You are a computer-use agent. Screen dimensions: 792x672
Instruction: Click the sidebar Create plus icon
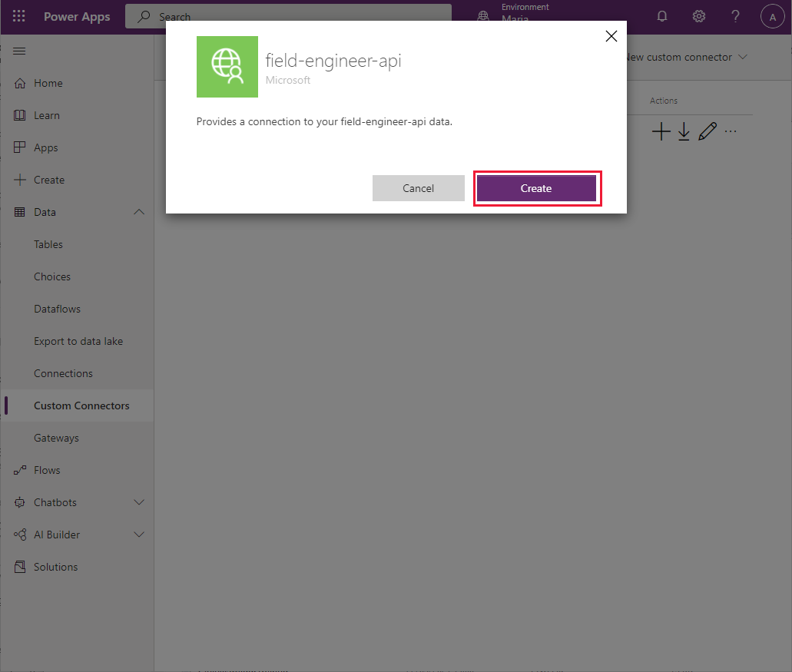[x=20, y=180]
